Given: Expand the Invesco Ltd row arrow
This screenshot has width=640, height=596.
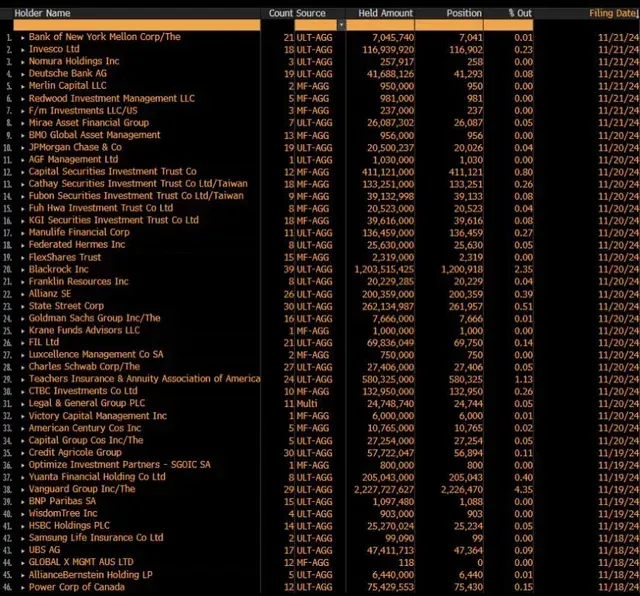Looking at the screenshot, I should (23, 50).
